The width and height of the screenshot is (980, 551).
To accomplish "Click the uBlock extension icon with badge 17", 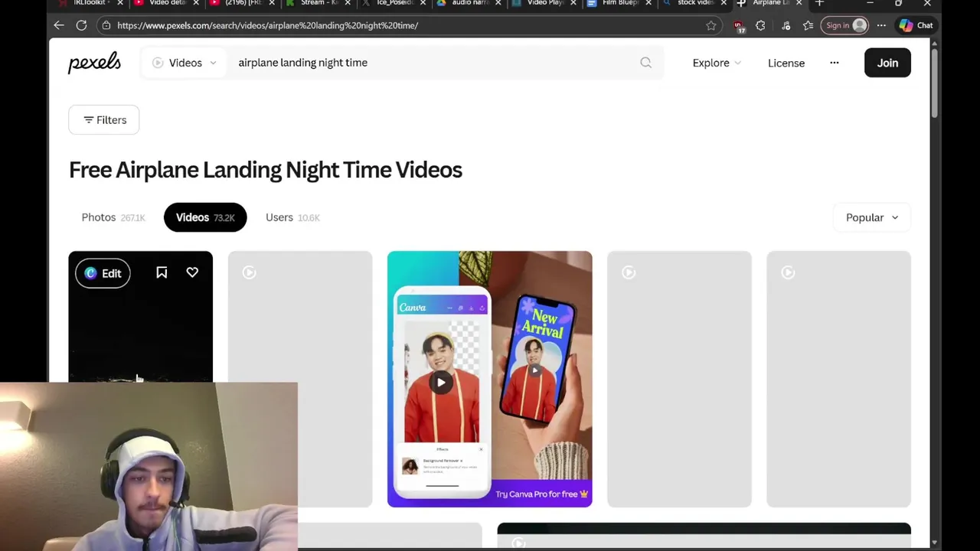I will (739, 26).
